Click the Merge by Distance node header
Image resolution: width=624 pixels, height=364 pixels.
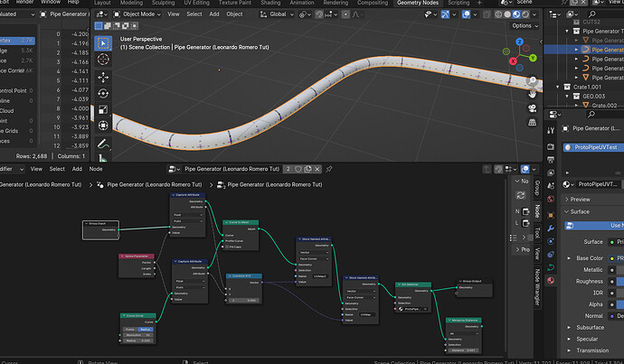point(463,320)
